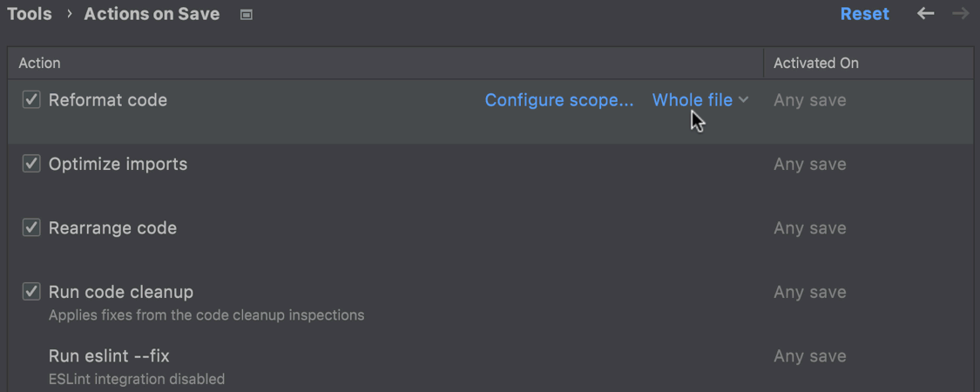
Task: Click the Actions on Save breadcrumb
Action: pos(152,15)
